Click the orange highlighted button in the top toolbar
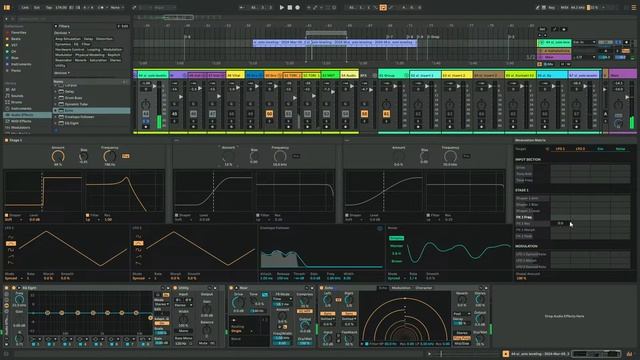 point(383,7)
